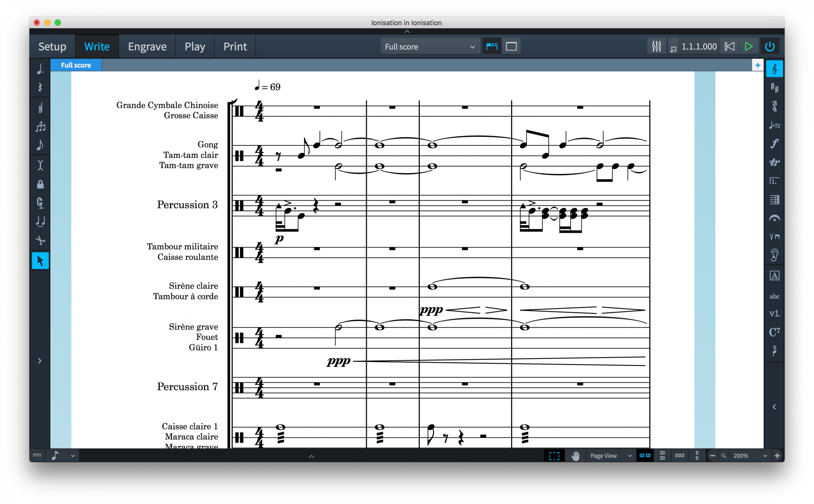
Task: Switch to Setup mode
Action: pyautogui.click(x=52, y=46)
